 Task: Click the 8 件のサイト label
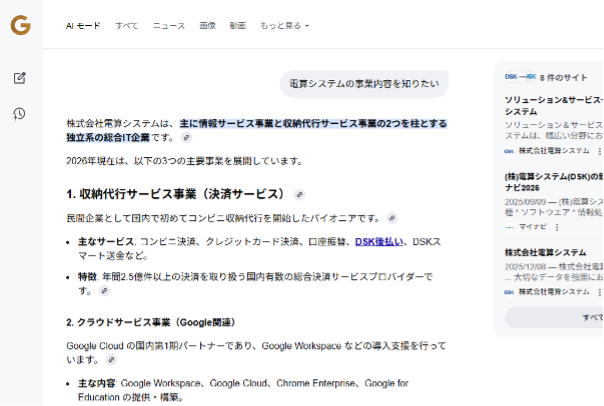click(564, 77)
